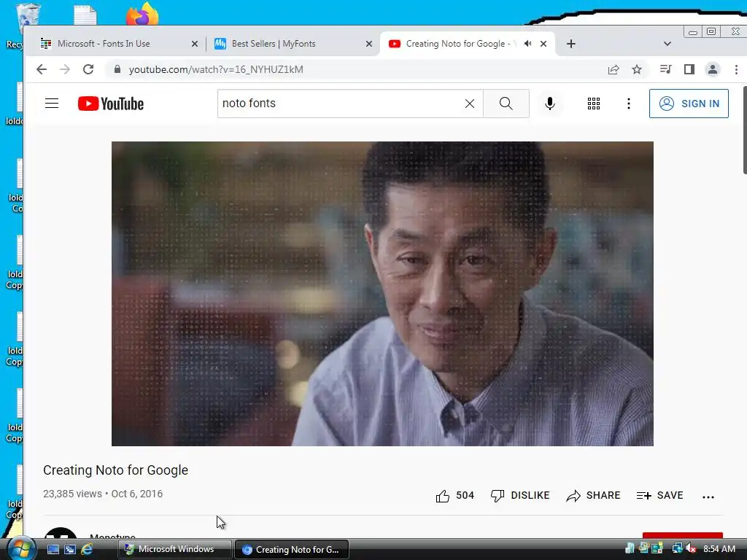Open the YouTube apps grid

point(594,104)
